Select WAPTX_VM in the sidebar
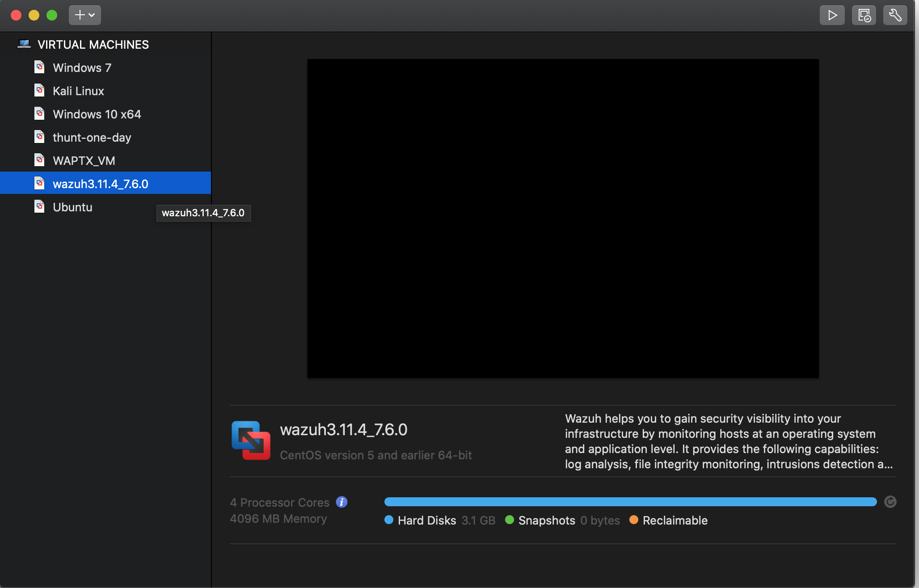Screen dimensions: 919x588 pos(84,161)
